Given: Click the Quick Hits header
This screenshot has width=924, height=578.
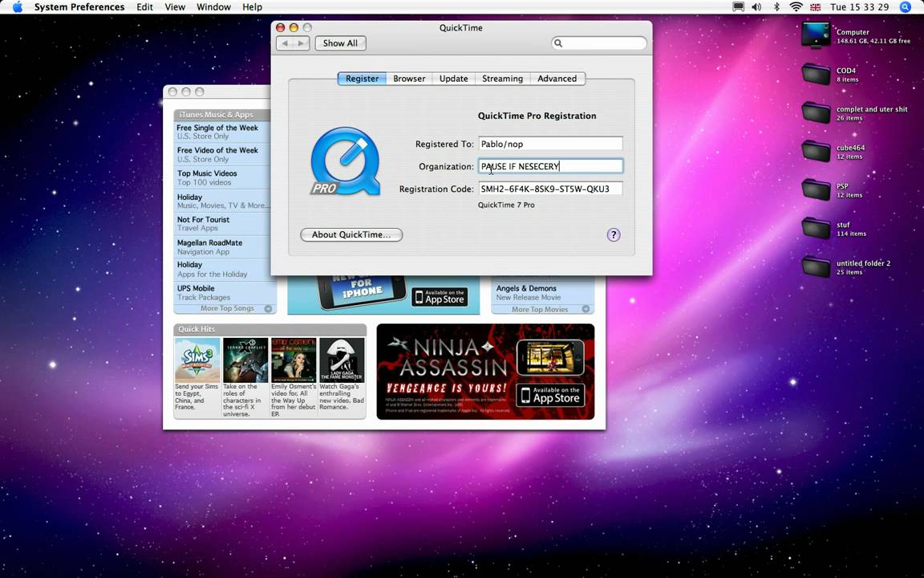Looking at the screenshot, I should (269, 329).
